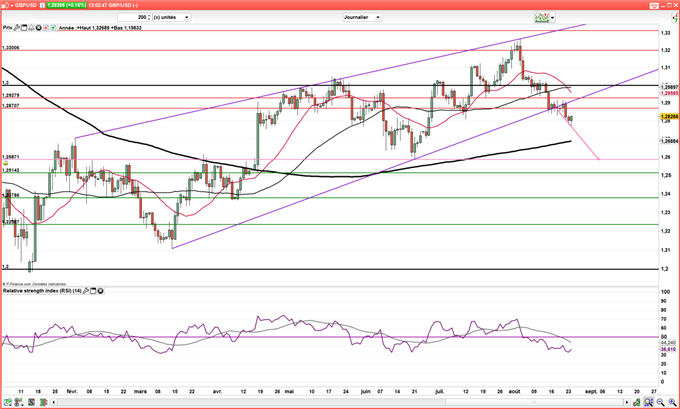Click the instrument info icon beside GBPUSD

[x=42, y=5]
